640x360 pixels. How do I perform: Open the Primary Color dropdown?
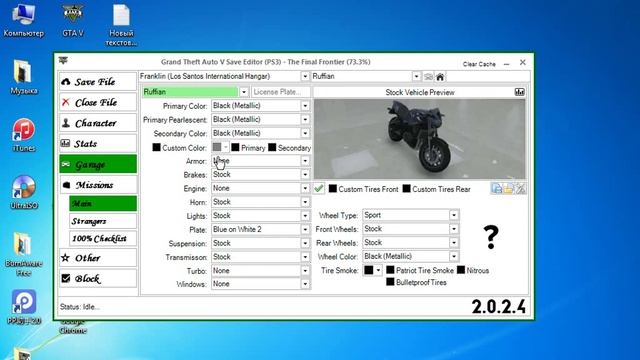pyautogui.click(x=305, y=106)
